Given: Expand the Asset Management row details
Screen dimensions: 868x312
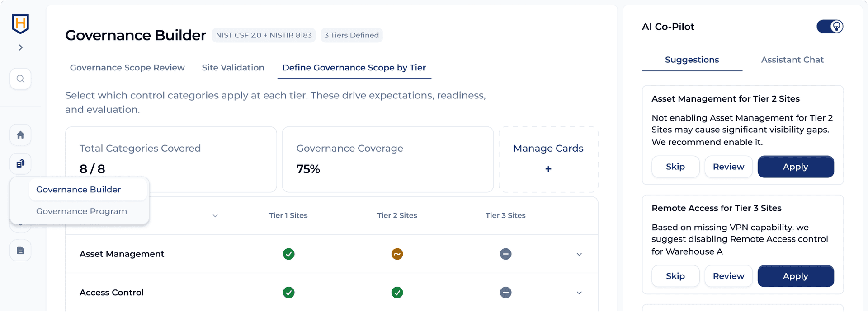Looking at the screenshot, I should (x=579, y=254).
